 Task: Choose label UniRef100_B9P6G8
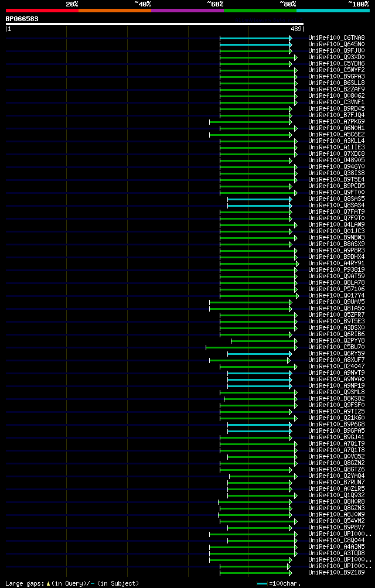336,424
